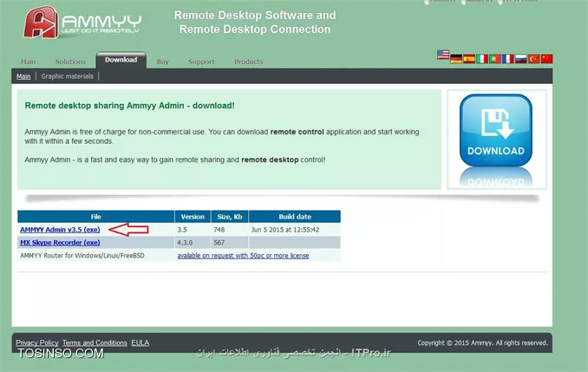Switch language with the French flag

[x=507, y=59]
